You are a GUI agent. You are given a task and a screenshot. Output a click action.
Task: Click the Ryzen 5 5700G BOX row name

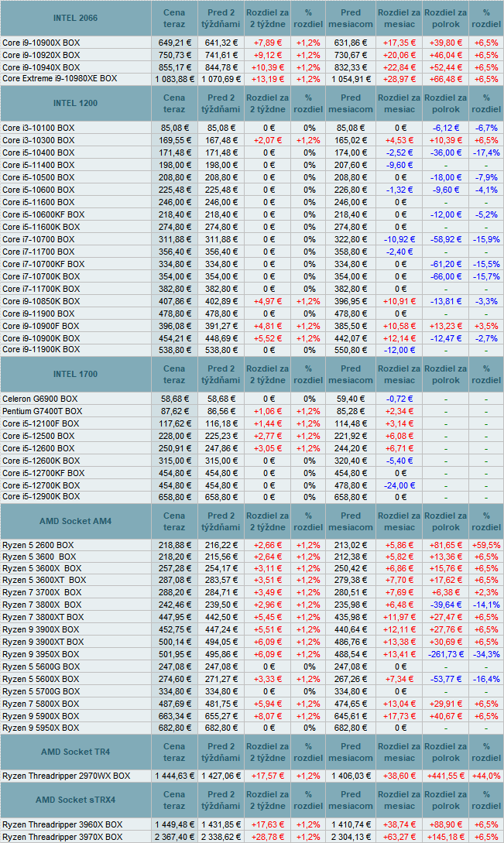pos(40,691)
